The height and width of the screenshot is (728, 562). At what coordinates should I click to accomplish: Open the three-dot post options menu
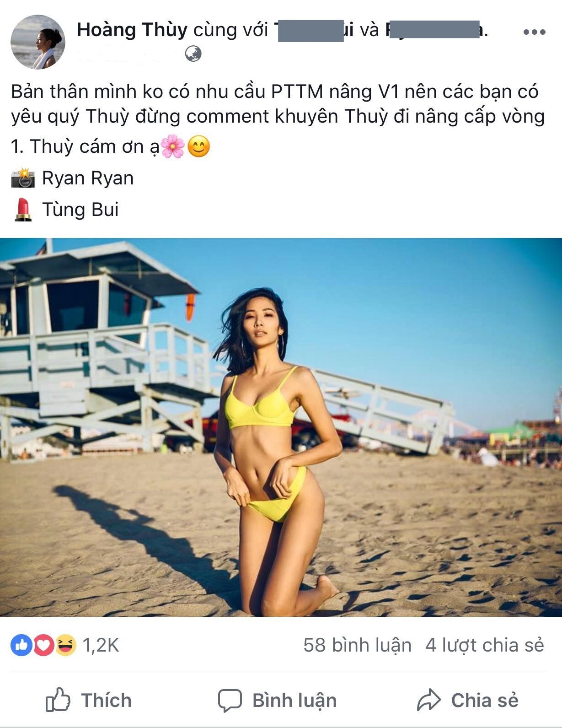534,32
